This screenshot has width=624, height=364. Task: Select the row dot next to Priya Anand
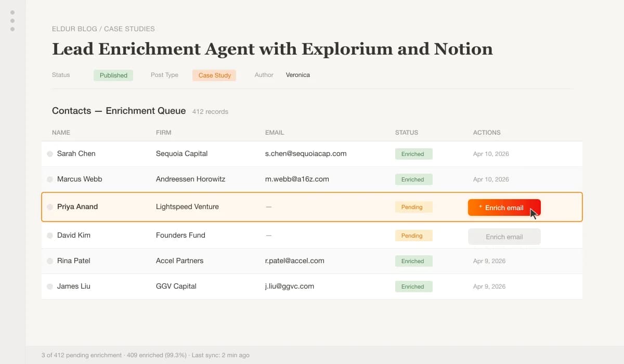coord(50,207)
